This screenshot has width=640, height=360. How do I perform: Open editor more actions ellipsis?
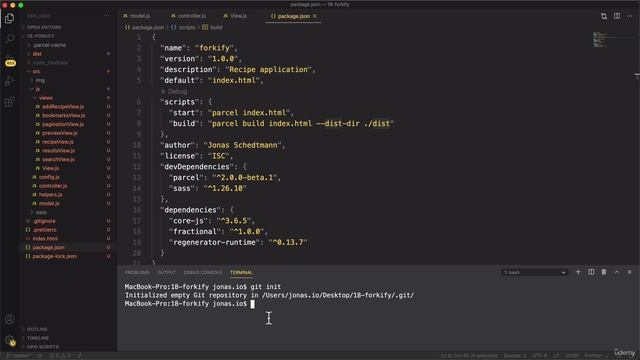coord(629,16)
